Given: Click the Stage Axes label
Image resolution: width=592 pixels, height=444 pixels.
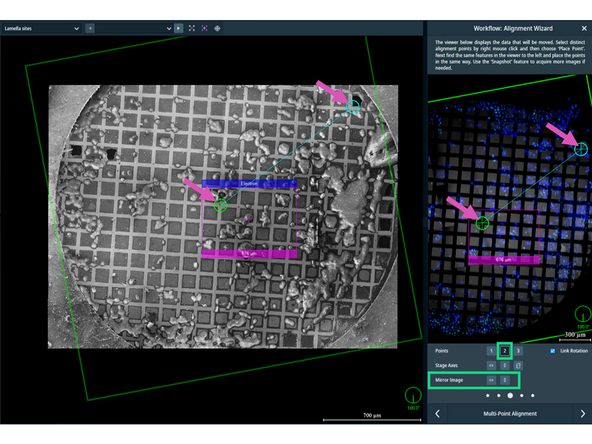Looking at the screenshot, I should 446,365.
